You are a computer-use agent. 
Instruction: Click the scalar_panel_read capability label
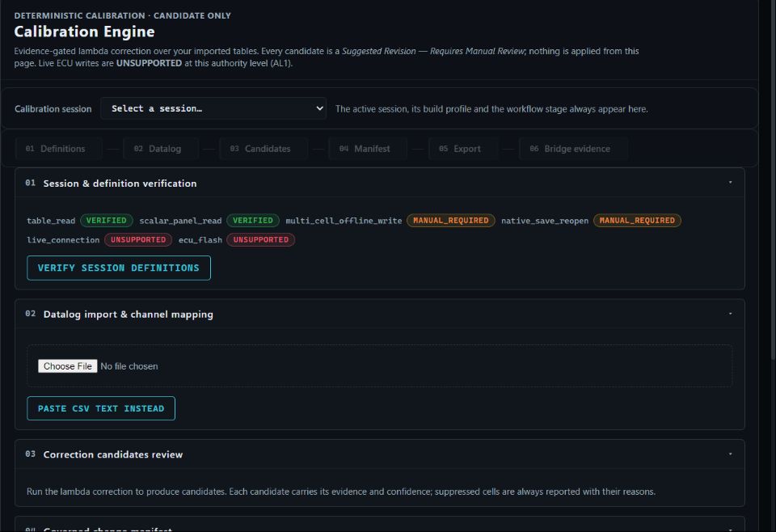pos(180,221)
